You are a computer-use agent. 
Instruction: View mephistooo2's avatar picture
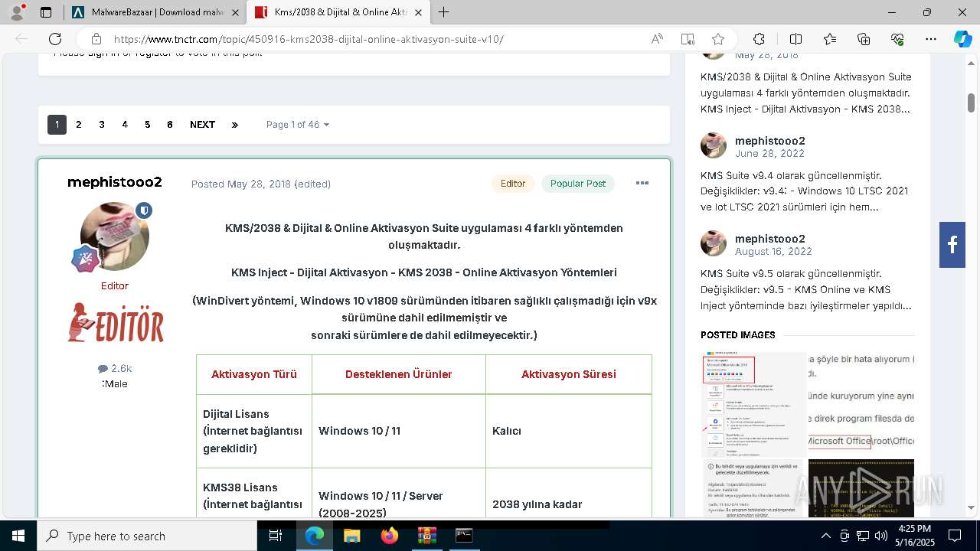[x=115, y=236]
